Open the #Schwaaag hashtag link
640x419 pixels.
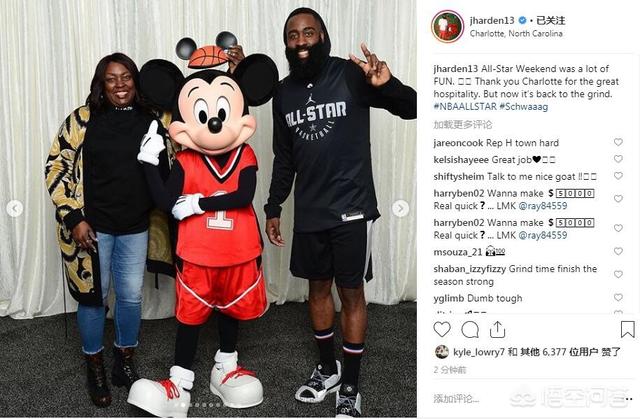(x=523, y=106)
